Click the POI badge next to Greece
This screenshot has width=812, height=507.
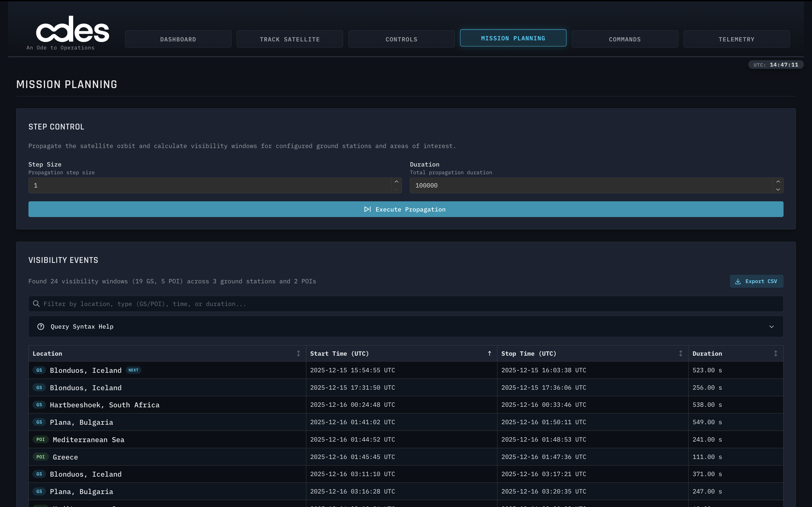[41, 457]
